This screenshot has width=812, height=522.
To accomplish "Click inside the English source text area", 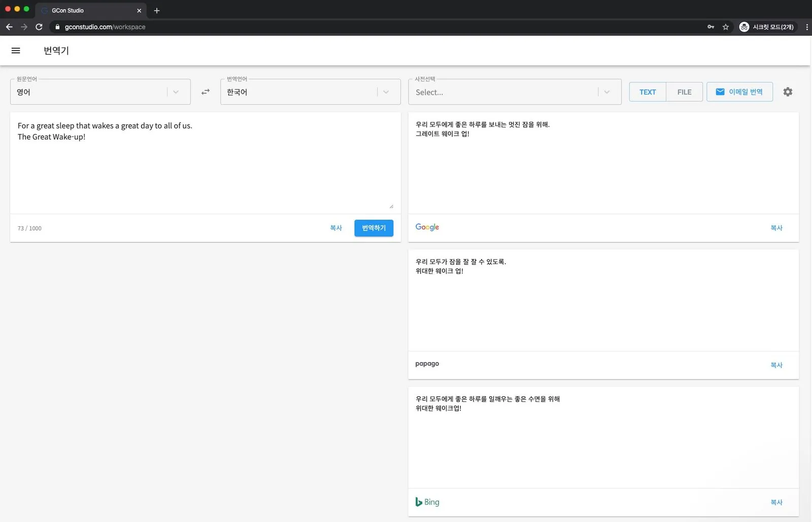I will click(x=205, y=162).
